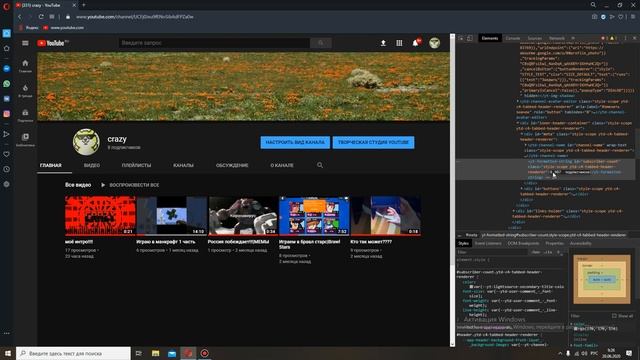The width and height of the screenshot is (640, 360).
Task: Click the rgb color swatch in Computed pane
Action: pos(576,329)
